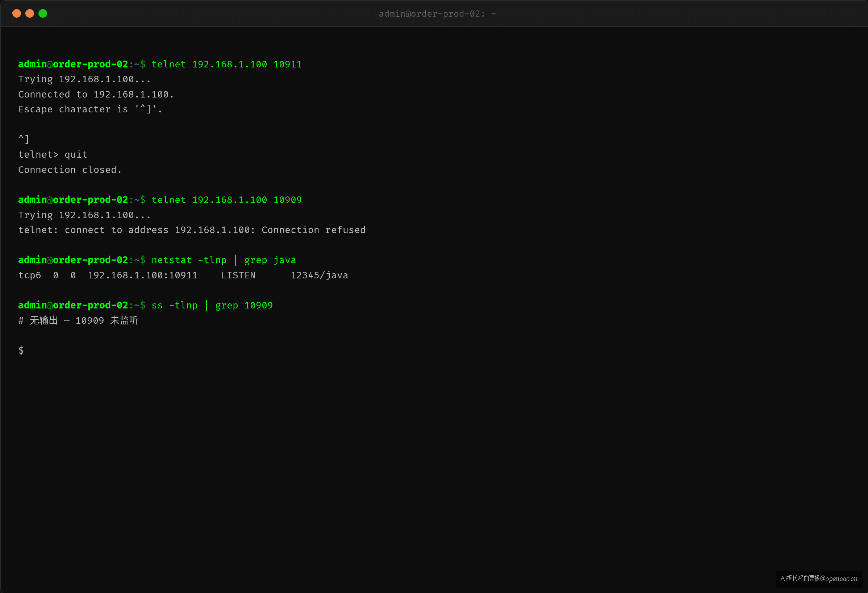The width and height of the screenshot is (868, 593).
Task: Click the command 'telnet 192.168.1.100 10909'
Action: tap(227, 200)
